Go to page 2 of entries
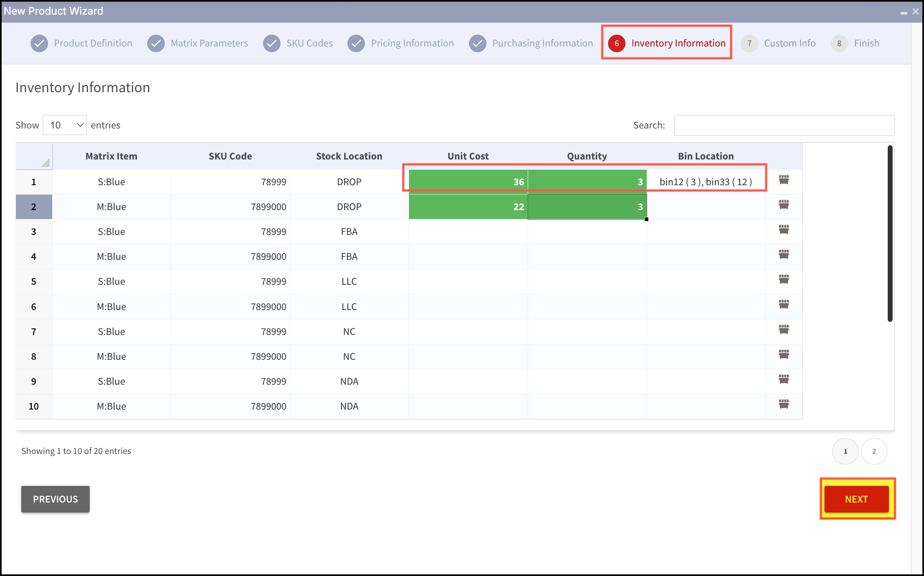This screenshot has height=576, width=924. 874,451
